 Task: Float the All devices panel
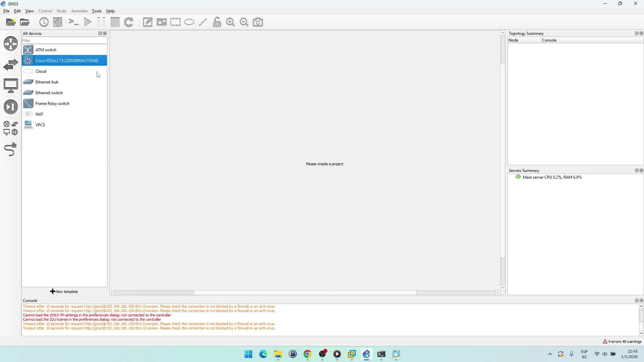point(100,34)
